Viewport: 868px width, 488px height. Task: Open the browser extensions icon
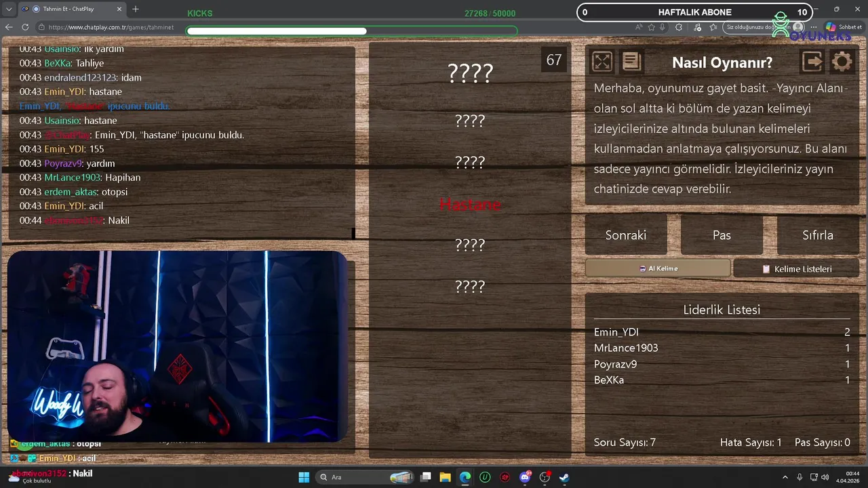point(679,27)
